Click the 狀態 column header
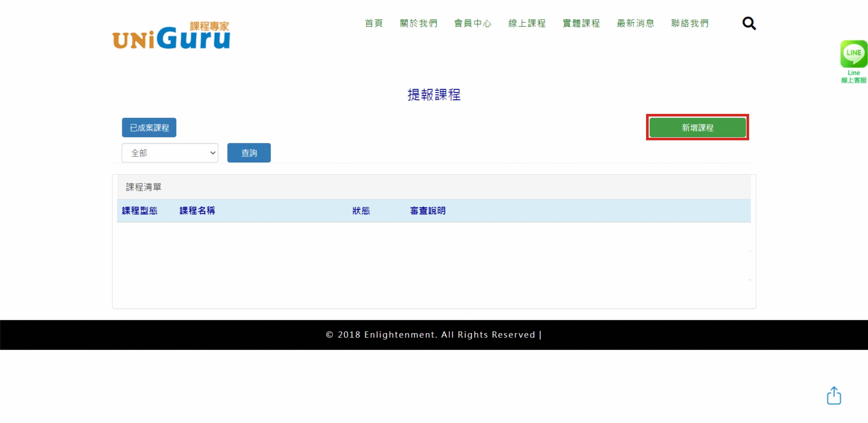Screen dimensions: 868x423 (361, 211)
